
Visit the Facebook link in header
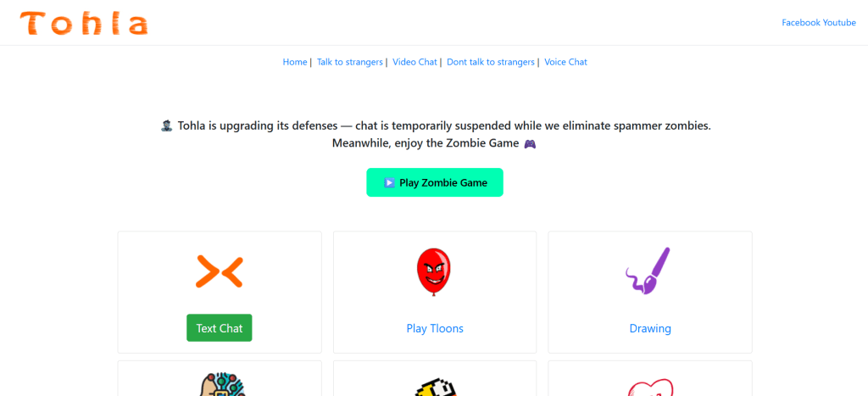coord(801,23)
